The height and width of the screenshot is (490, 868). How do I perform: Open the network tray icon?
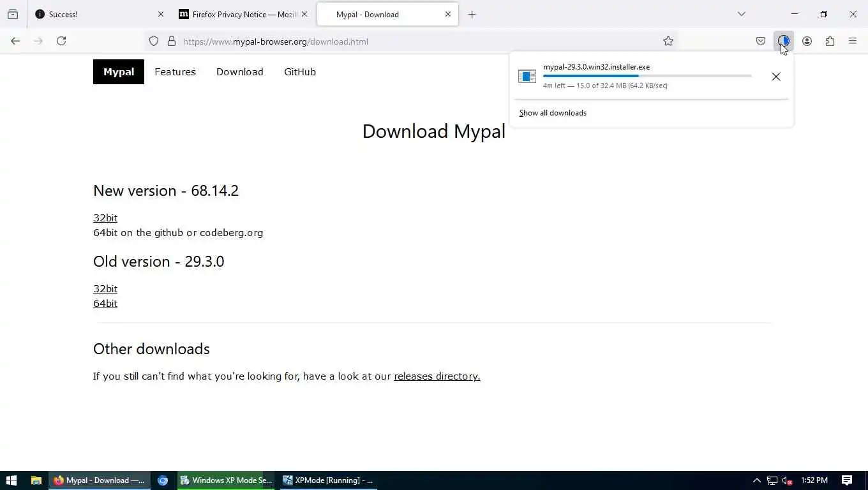click(772, 480)
